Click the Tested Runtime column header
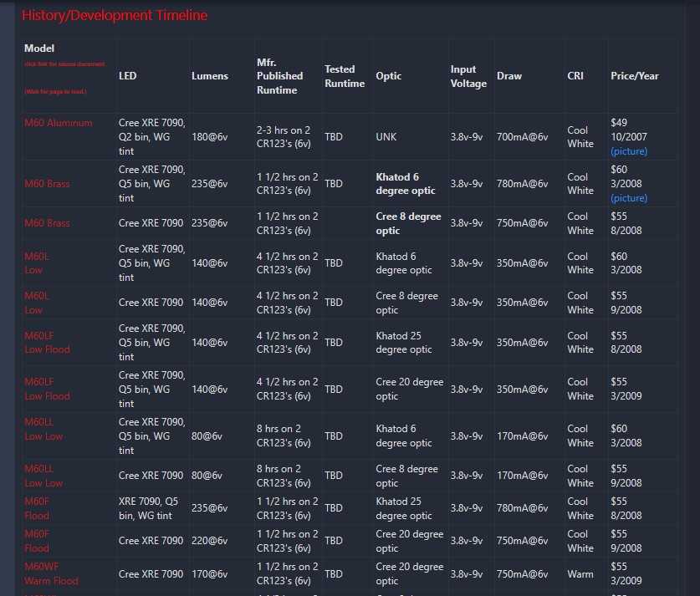Screen dimensions: 700x596 (345, 76)
